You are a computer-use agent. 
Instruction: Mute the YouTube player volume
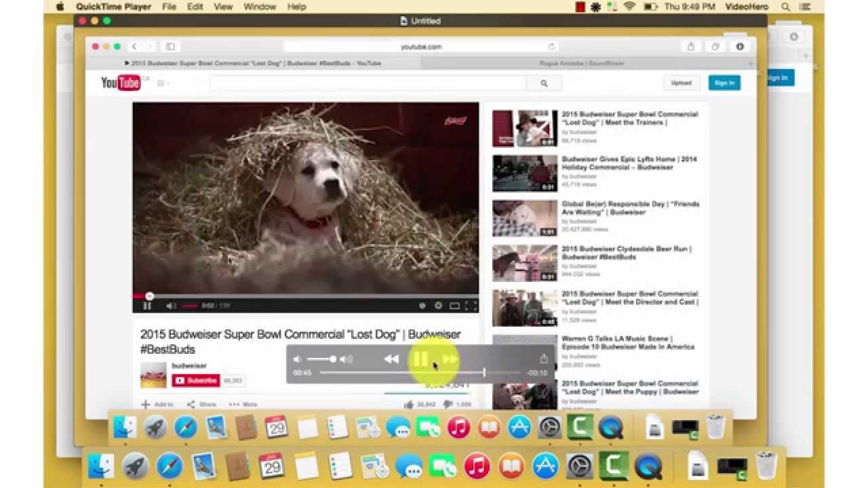(x=171, y=306)
